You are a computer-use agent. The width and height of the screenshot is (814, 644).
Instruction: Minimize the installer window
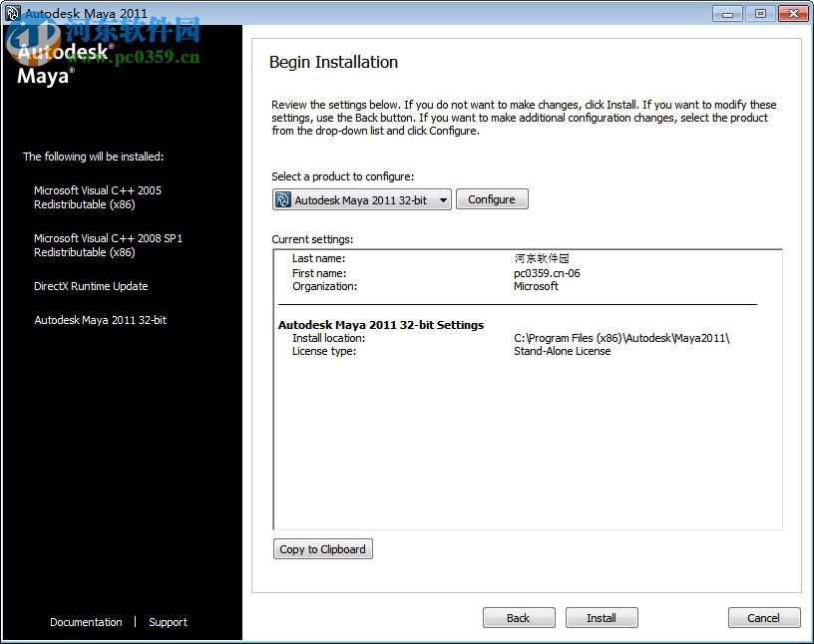(x=728, y=14)
